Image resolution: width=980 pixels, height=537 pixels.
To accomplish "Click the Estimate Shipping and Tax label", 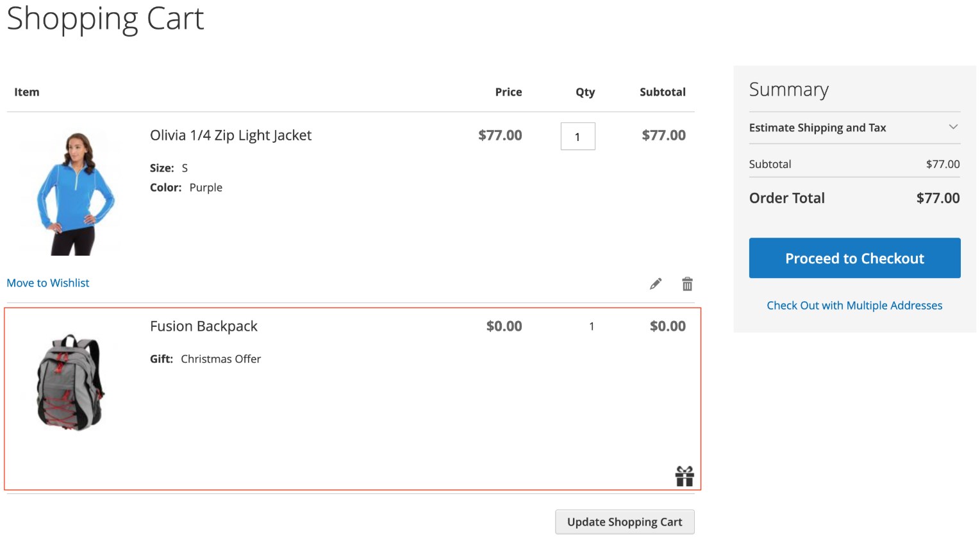I will 817,128.
